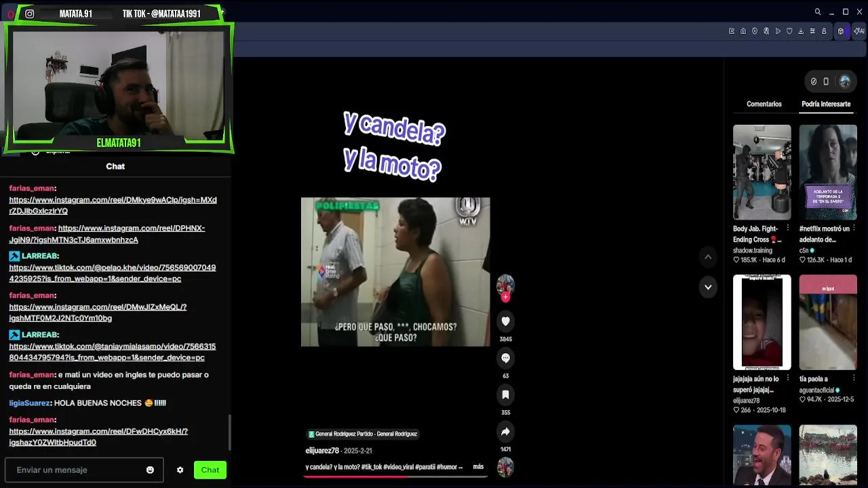Screen dimensions: 868x488
Task: Open Body Jab Fight-Ending Cross thumbnail
Action: point(762,171)
